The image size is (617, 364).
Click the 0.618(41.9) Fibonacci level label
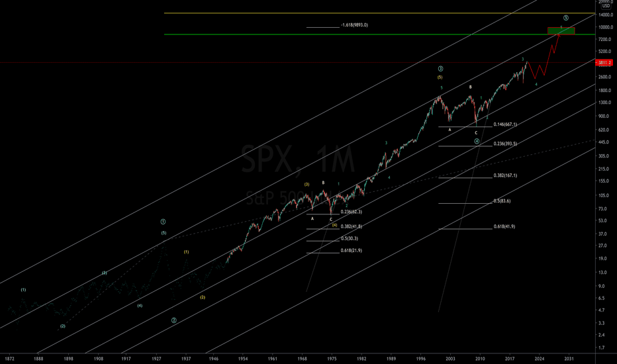[x=504, y=226]
